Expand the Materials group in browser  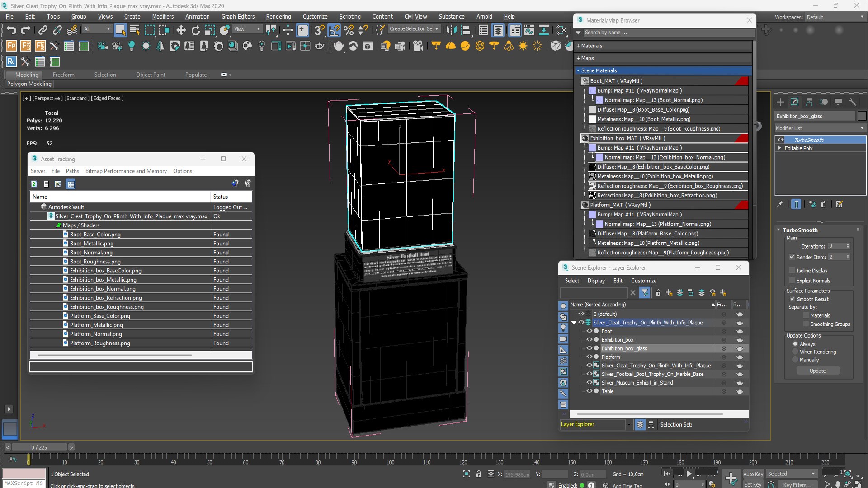point(589,46)
